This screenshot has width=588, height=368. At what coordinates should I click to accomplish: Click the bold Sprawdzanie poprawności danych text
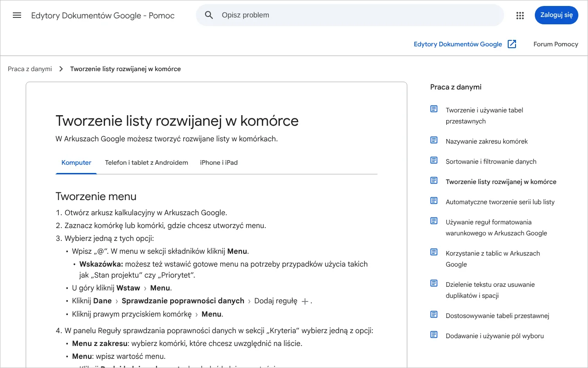183,301
